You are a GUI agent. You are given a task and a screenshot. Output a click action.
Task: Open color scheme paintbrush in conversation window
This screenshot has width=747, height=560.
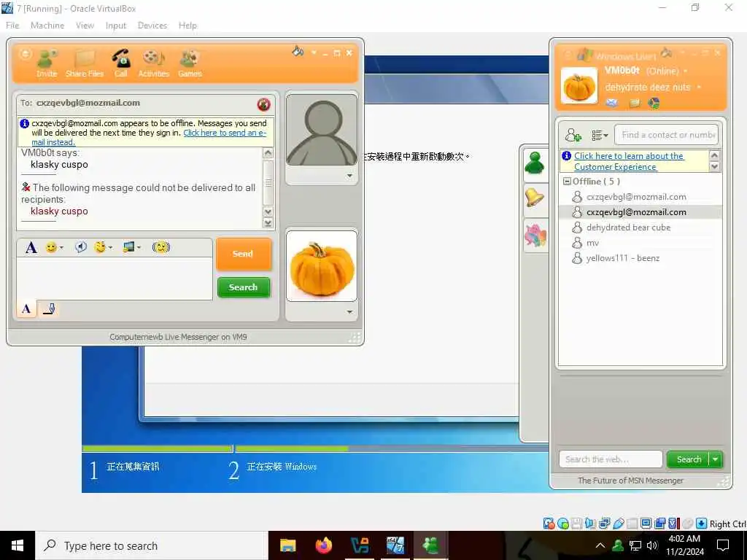(298, 51)
